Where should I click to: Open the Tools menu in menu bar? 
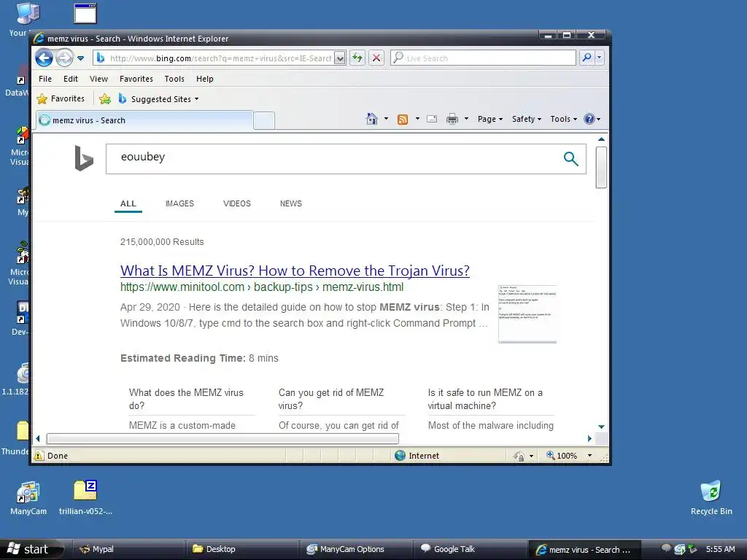tap(174, 79)
